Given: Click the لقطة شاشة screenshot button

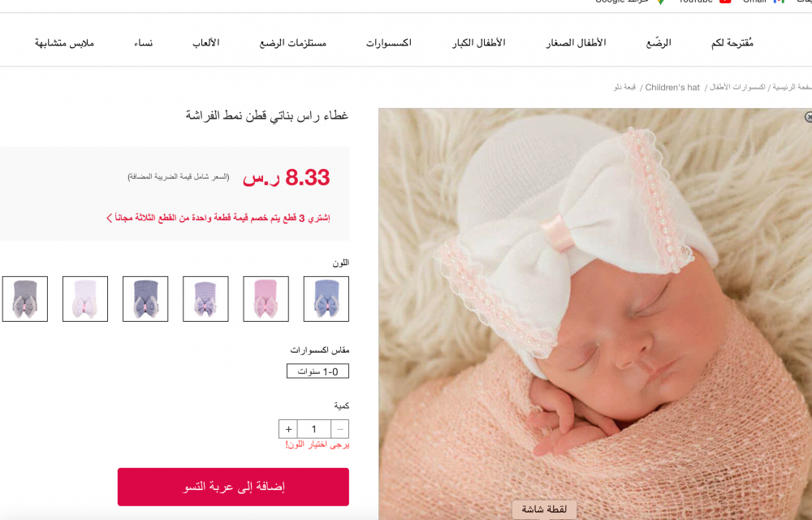Looking at the screenshot, I should pos(544,509).
